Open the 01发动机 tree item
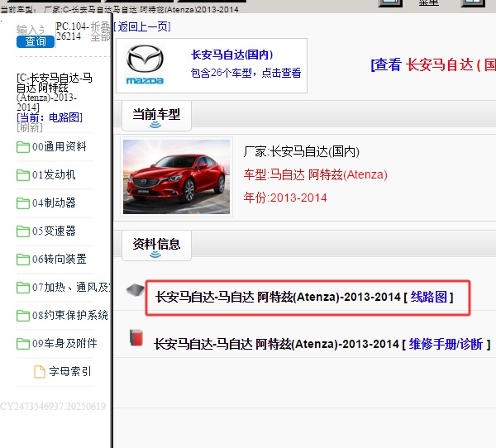Image resolution: width=496 pixels, height=448 pixels. pyautogui.click(x=54, y=174)
